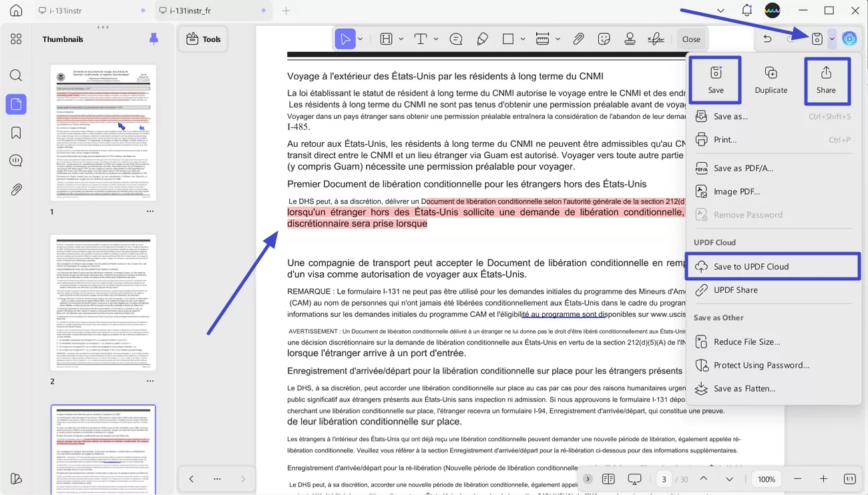868x495 pixels.
Task: Open Search in the left sidebar
Action: [16, 75]
